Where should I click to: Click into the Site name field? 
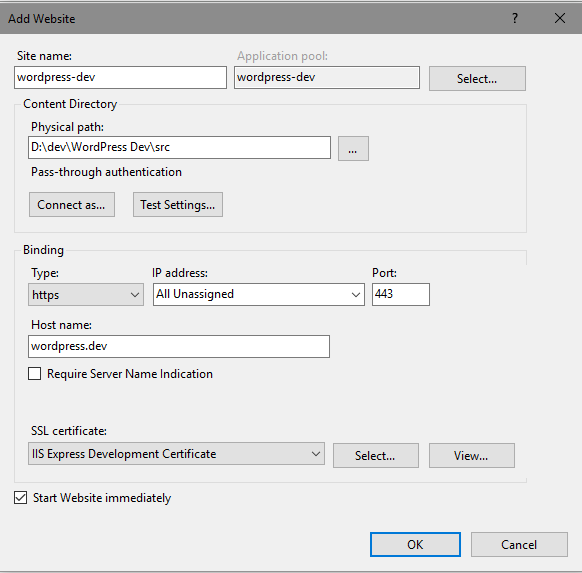tap(120, 77)
